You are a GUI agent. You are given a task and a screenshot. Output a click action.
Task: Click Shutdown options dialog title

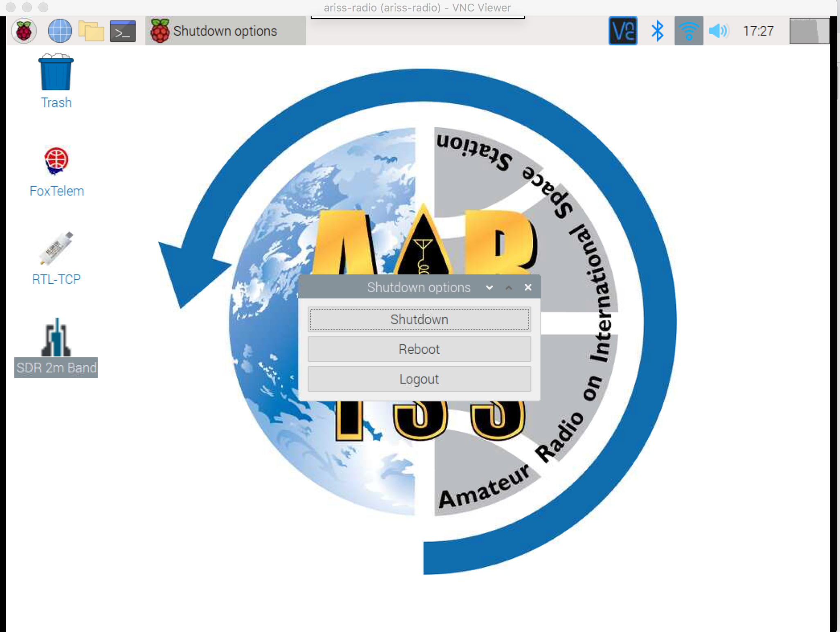click(x=419, y=287)
